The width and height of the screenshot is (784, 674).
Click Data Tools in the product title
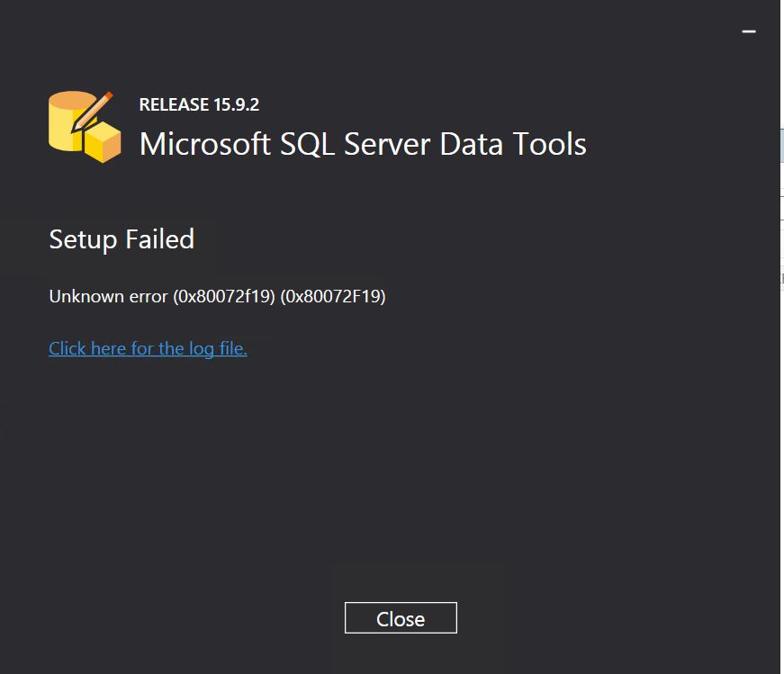513,145
